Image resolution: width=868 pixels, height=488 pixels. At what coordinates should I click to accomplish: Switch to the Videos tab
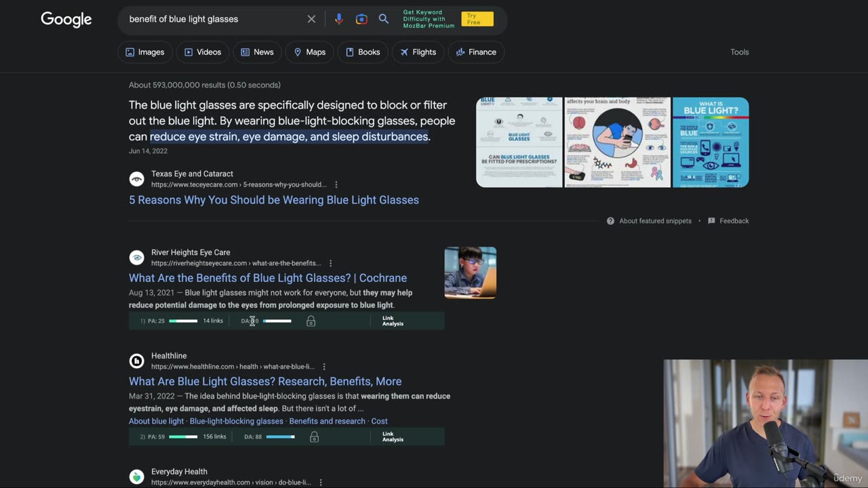pyautogui.click(x=203, y=52)
